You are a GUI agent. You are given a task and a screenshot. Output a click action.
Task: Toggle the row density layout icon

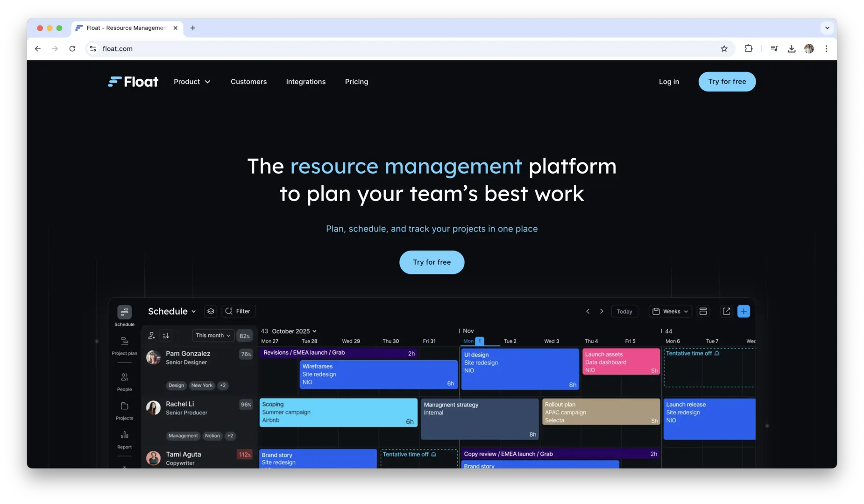703,311
